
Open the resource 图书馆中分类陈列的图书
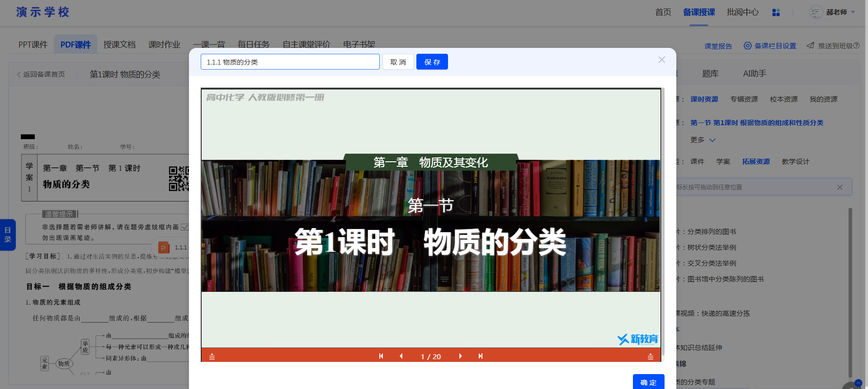click(726, 279)
